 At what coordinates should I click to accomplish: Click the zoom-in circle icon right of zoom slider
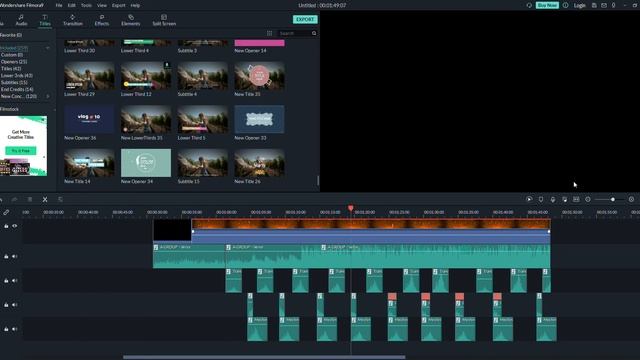point(631,199)
